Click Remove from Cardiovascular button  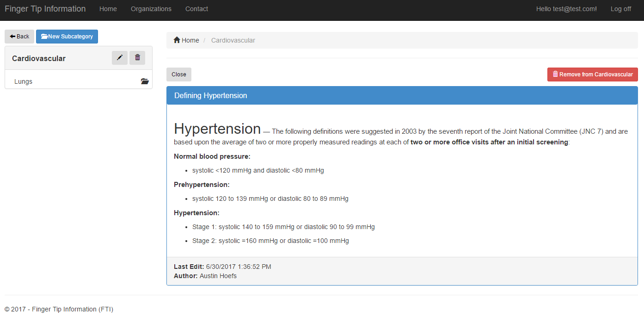[x=592, y=75]
